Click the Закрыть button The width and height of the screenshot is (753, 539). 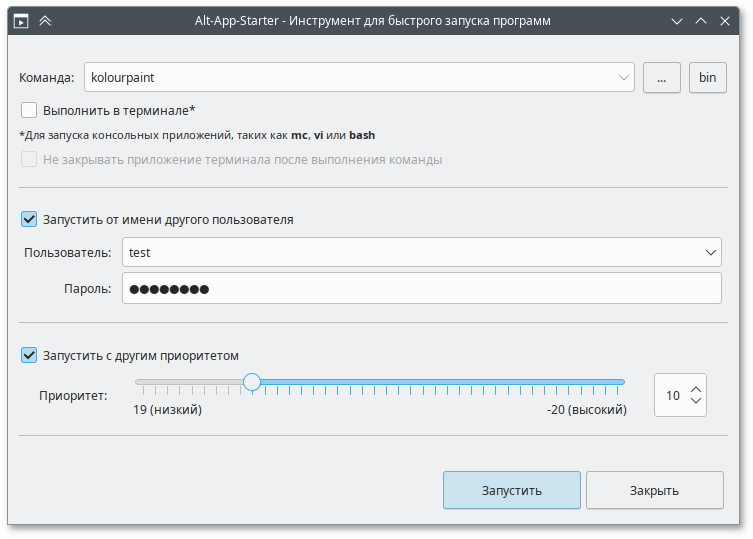654,490
